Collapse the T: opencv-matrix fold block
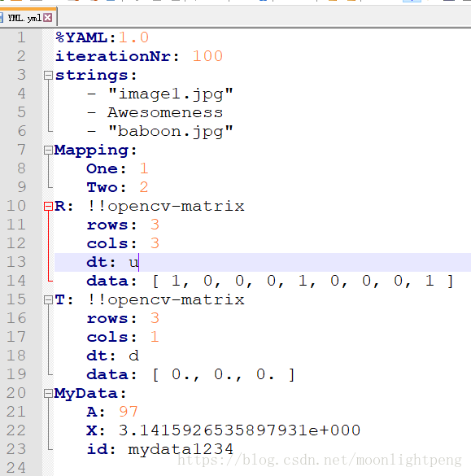This screenshot has width=471, height=476. (x=48, y=300)
